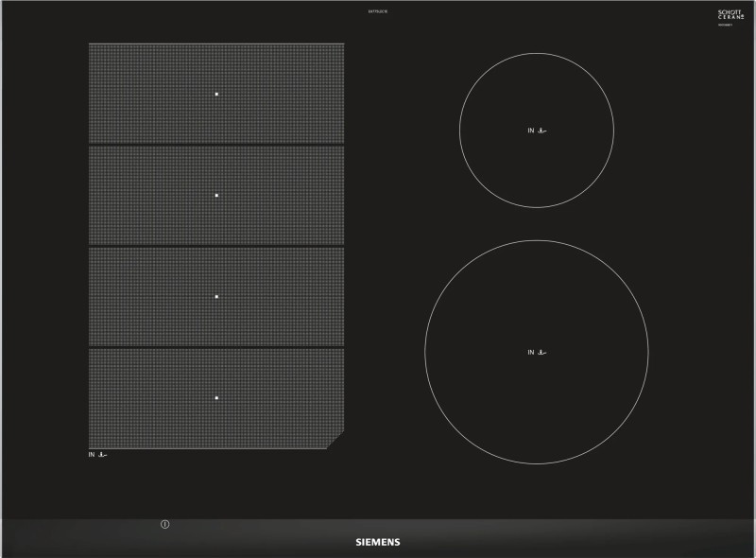Tap the white dot on the second flex zone segment
This screenshot has height=558, width=756.
(x=218, y=195)
